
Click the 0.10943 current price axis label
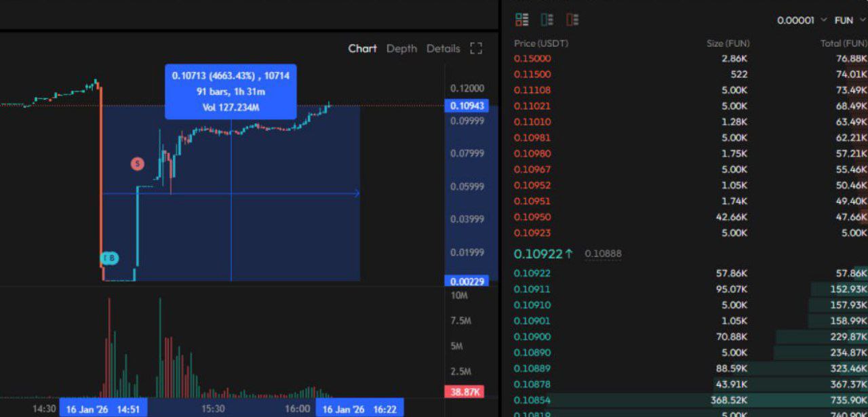[465, 106]
